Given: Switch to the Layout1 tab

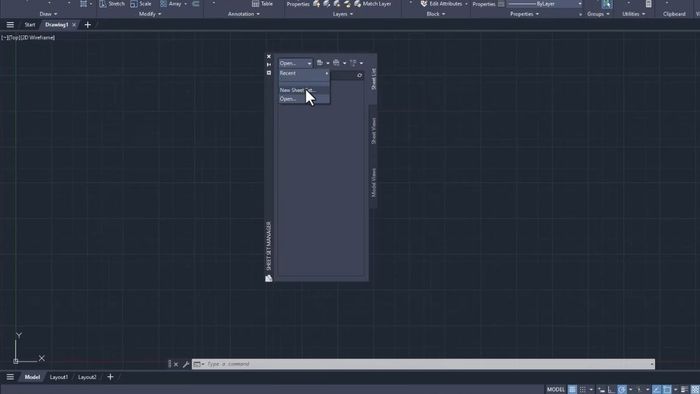Looking at the screenshot, I should [x=59, y=377].
